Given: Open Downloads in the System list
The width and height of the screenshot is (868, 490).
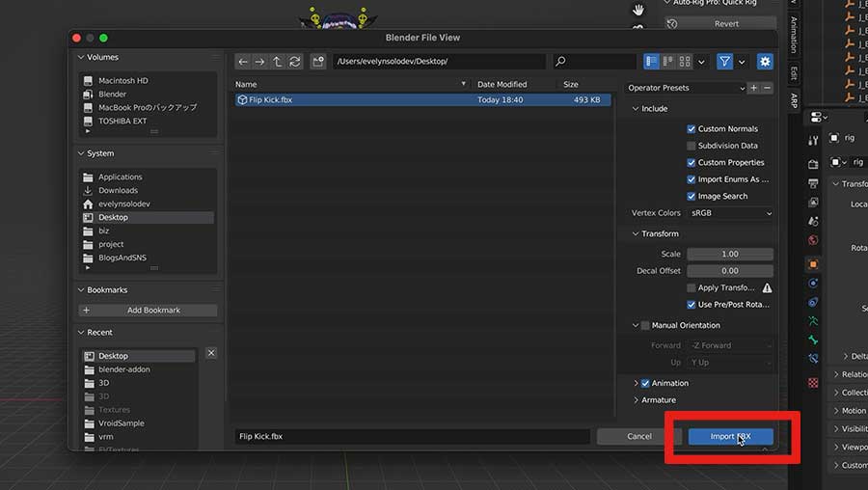Looking at the screenshot, I should [118, 190].
